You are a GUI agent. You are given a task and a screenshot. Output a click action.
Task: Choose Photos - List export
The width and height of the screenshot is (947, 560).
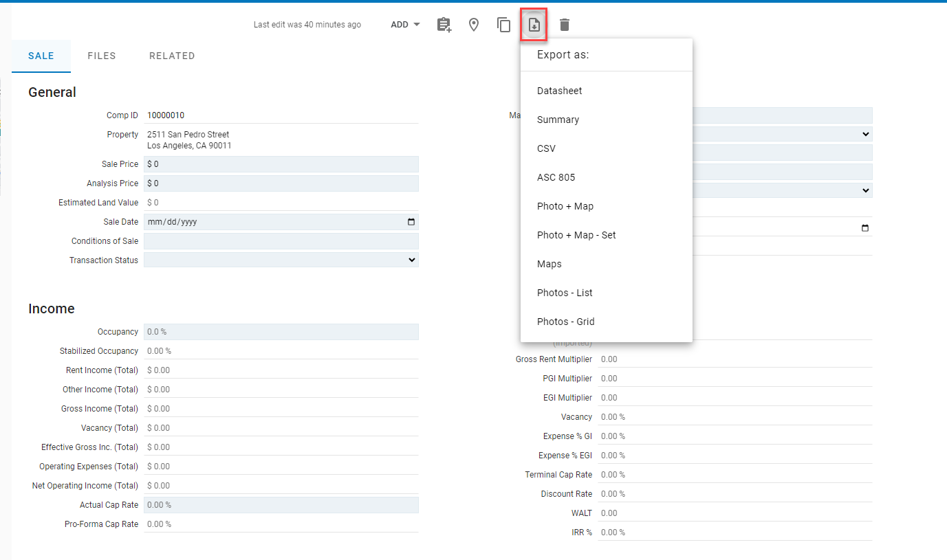point(607,293)
